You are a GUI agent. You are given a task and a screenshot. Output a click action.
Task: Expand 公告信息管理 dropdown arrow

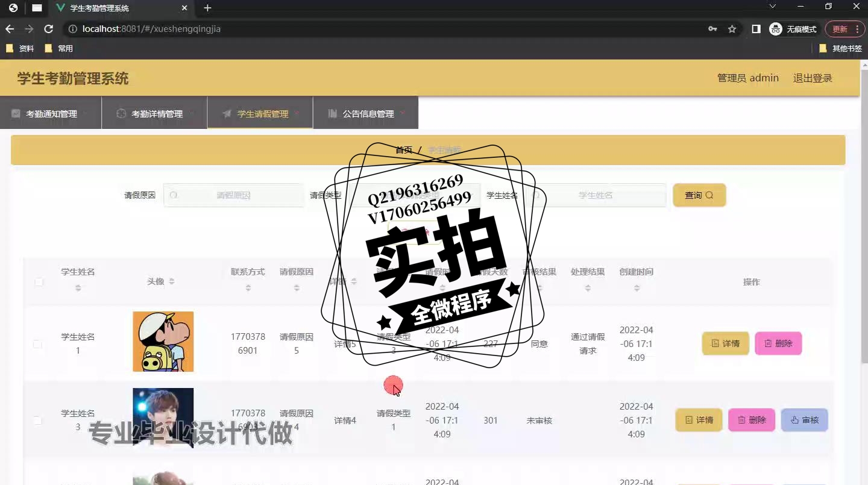[x=403, y=113]
